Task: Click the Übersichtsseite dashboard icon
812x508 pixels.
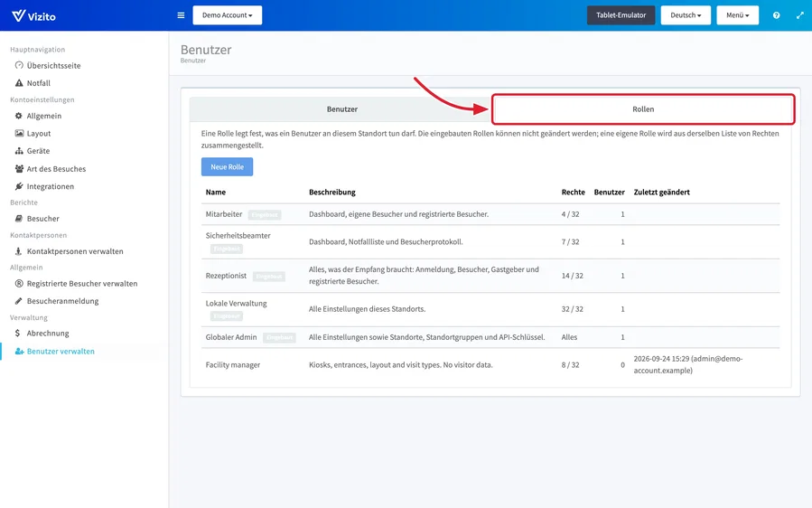Action: tap(19, 65)
